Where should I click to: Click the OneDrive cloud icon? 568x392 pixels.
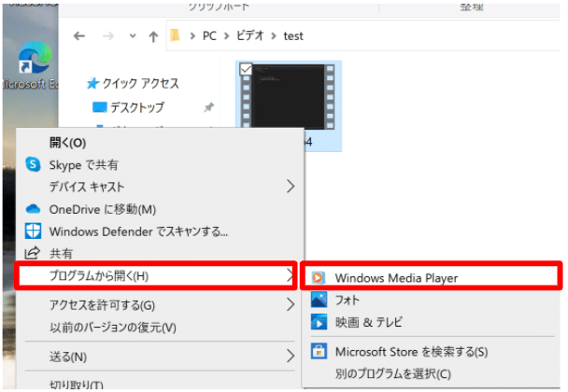[x=33, y=209]
